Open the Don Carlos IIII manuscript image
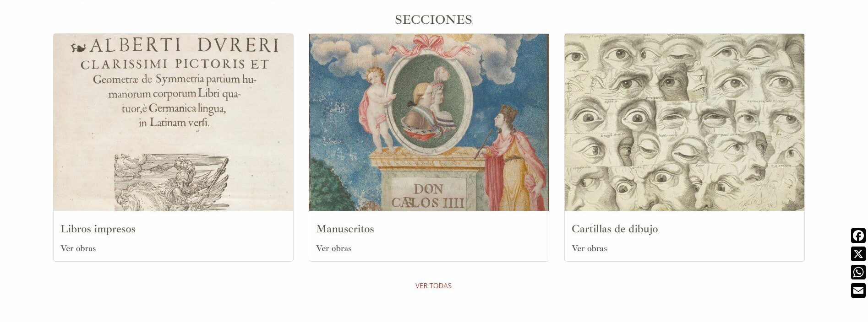 [429, 122]
